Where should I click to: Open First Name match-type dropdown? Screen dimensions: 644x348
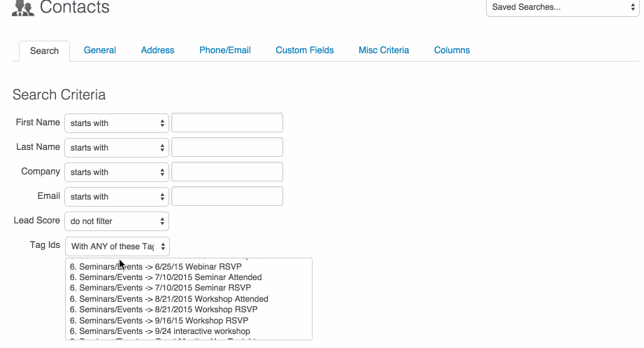tap(117, 123)
